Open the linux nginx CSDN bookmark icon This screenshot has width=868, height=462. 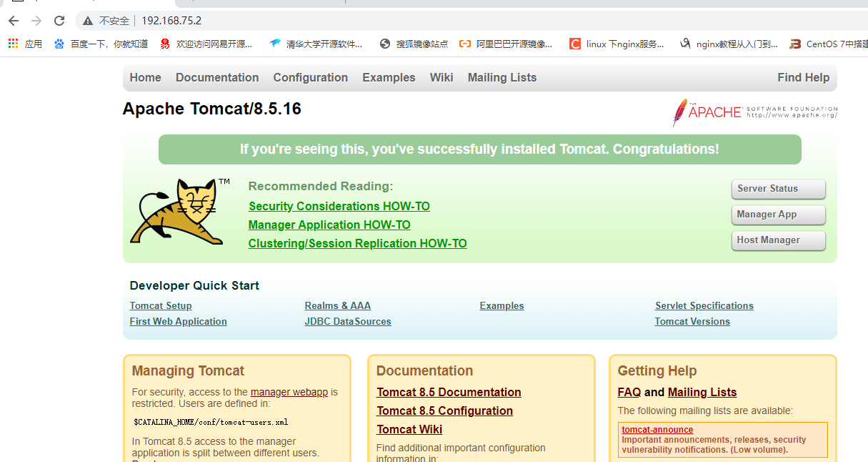click(x=575, y=44)
